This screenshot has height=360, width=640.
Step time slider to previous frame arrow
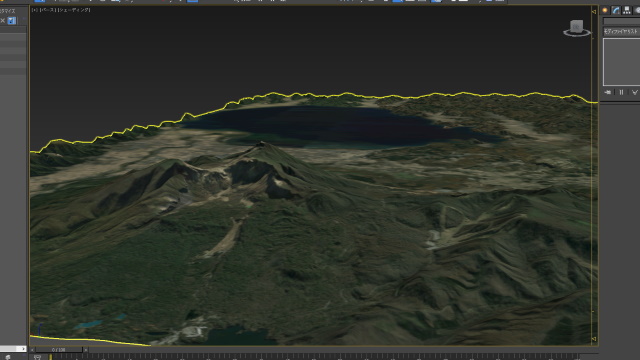pos(32,350)
